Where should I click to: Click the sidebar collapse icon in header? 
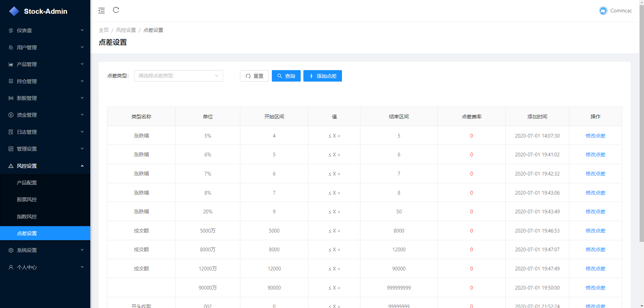101,11
